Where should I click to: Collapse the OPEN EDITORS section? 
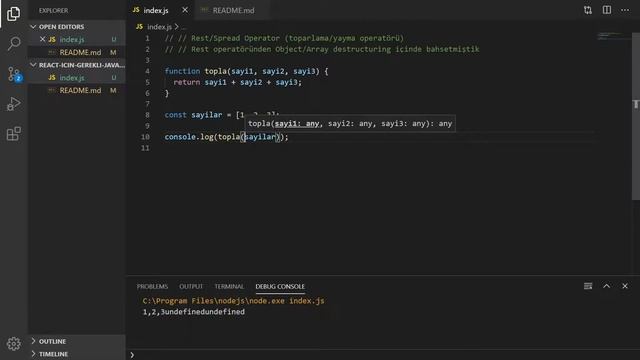(x=77, y=27)
